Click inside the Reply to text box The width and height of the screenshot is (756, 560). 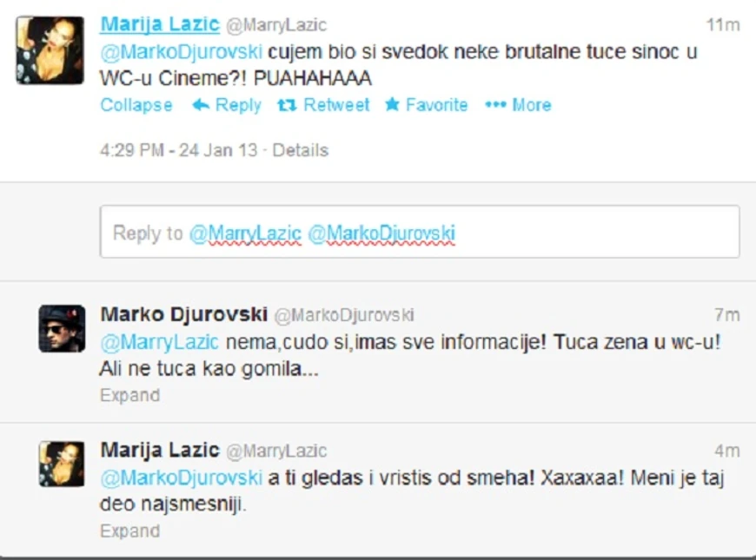pyautogui.click(x=420, y=232)
